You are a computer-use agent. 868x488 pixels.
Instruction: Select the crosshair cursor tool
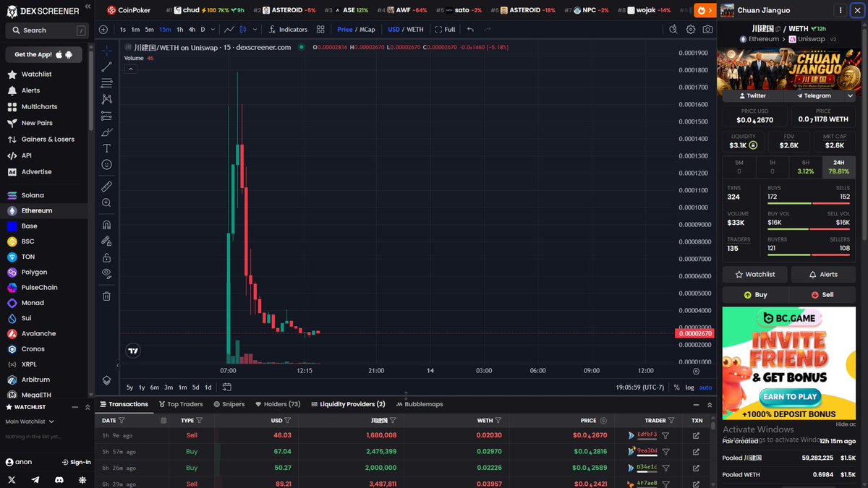click(x=106, y=51)
